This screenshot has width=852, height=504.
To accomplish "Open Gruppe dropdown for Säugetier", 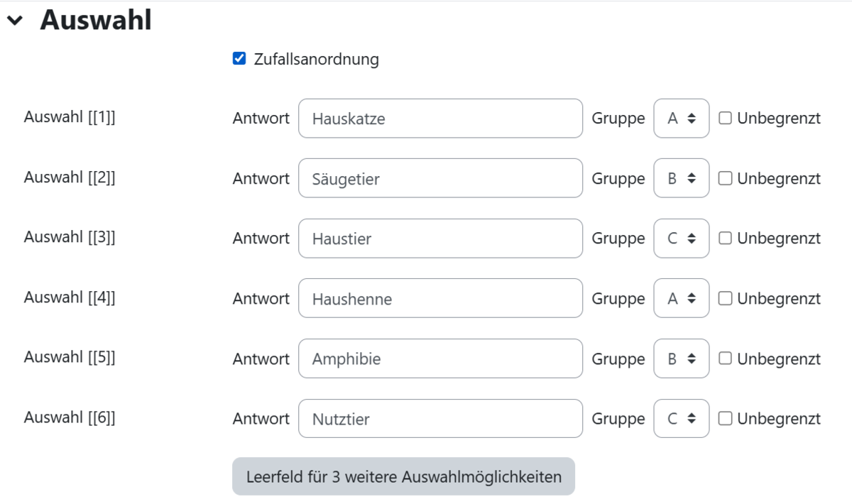I will coord(681,179).
